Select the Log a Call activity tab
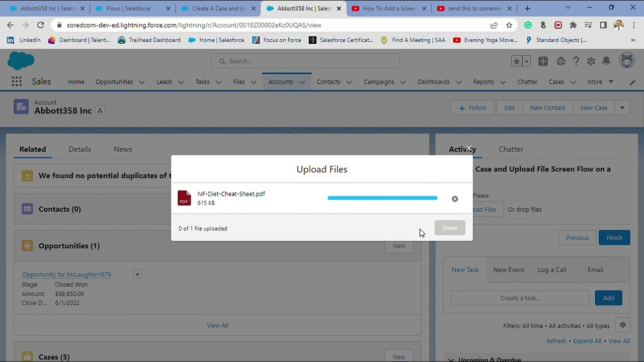 552,269
